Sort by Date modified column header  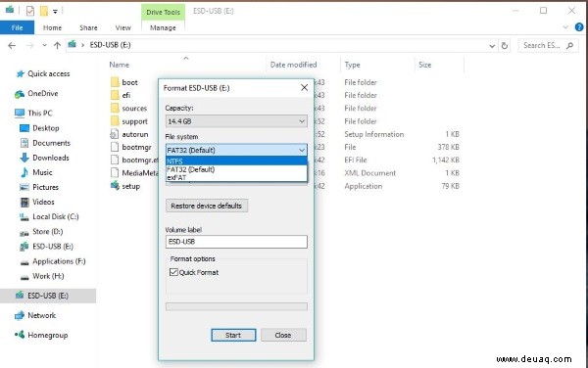pyautogui.click(x=293, y=65)
